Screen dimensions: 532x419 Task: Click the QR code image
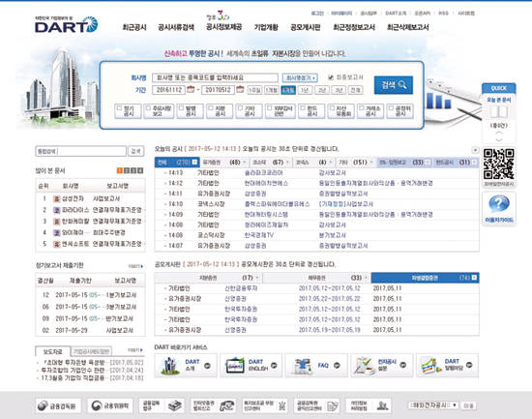(x=499, y=165)
